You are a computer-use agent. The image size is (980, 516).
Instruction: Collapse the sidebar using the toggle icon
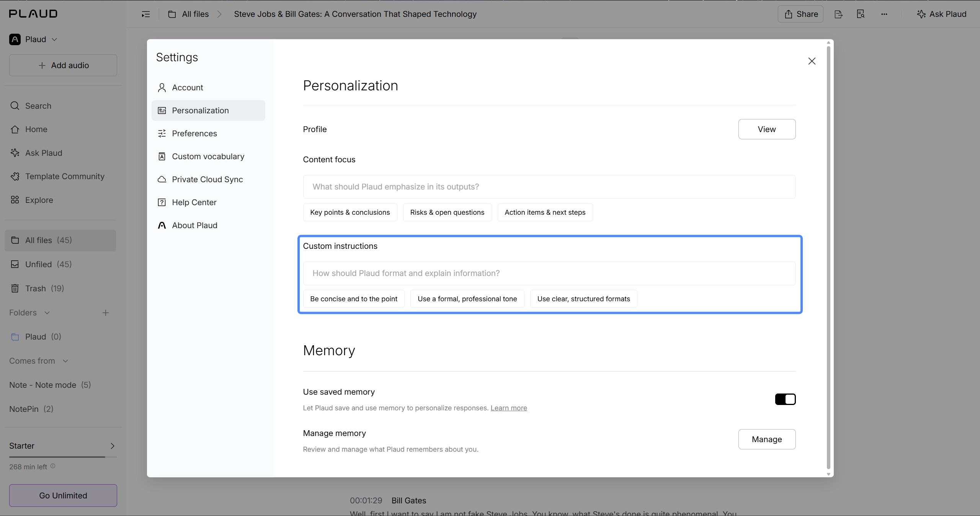[146, 14]
